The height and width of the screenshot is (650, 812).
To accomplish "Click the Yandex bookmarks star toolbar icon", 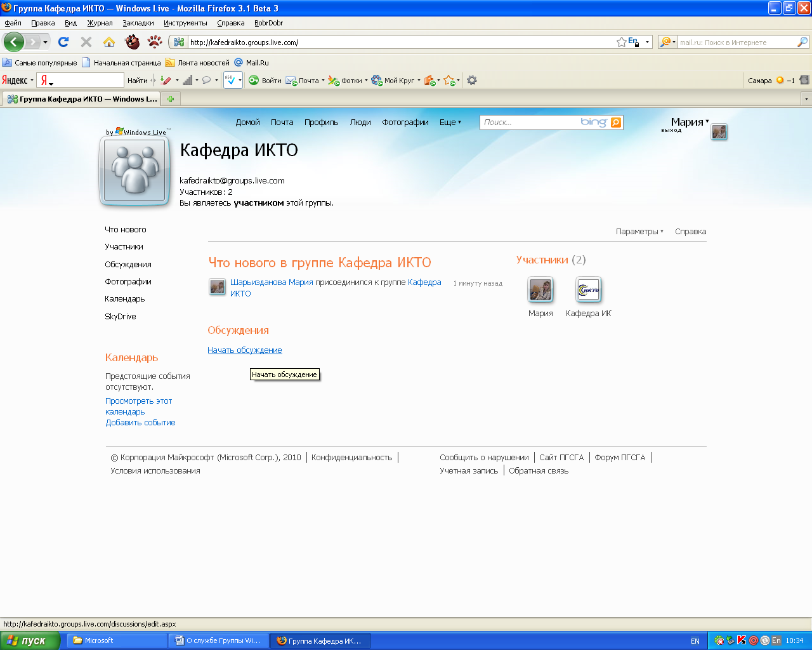I will pos(449,81).
